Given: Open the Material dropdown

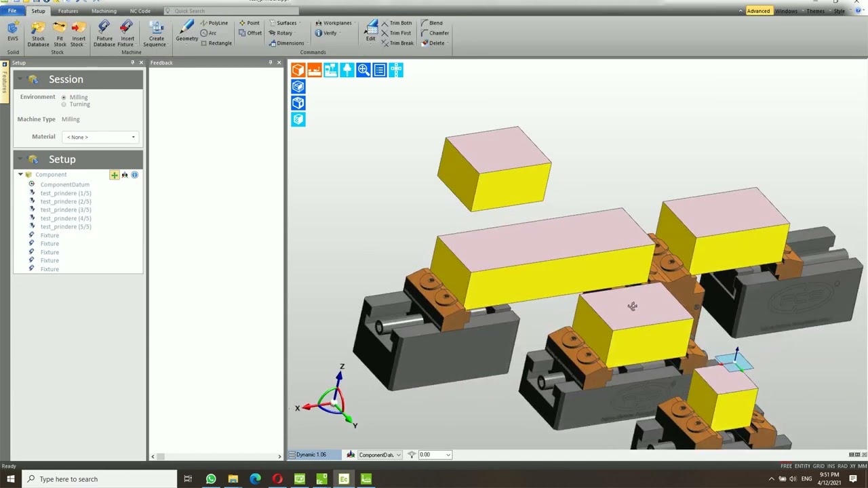Looking at the screenshot, I should click(100, 137).
